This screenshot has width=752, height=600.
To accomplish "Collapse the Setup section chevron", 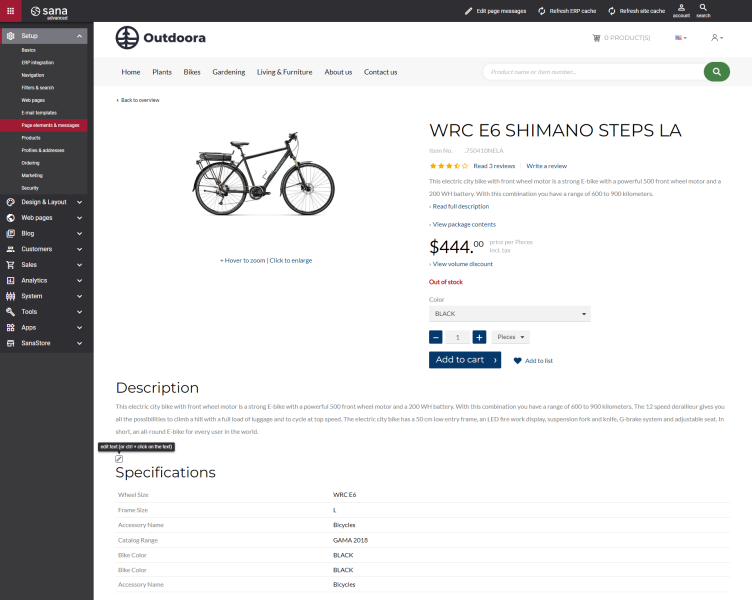I will [80, 36].
